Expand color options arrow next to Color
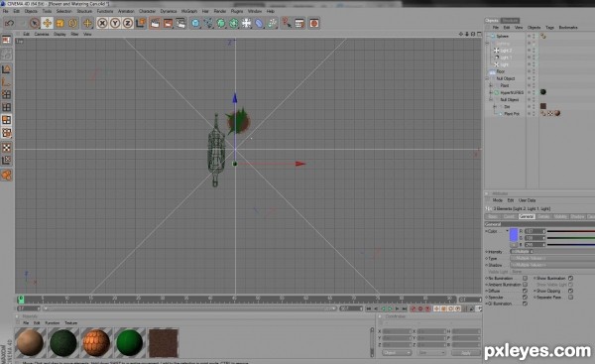The height and width of the screenshot is (364, 595). (x=507, y=231)
